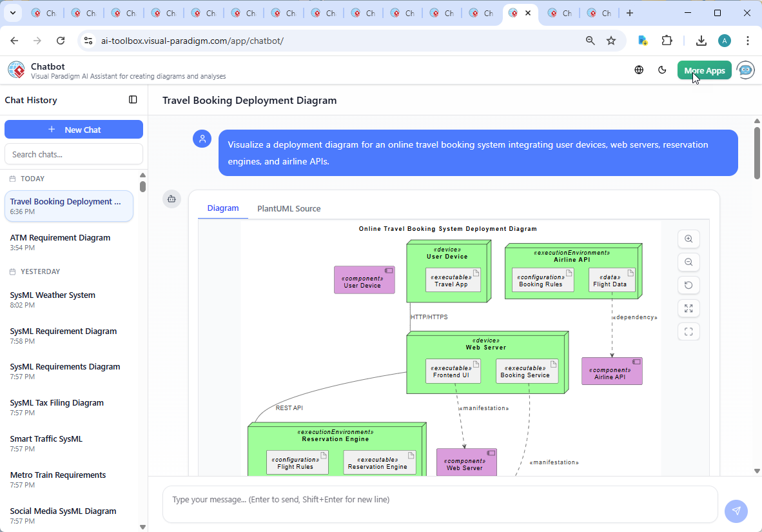
Task: Click the Search chats input field
Action: click(73, 154)
